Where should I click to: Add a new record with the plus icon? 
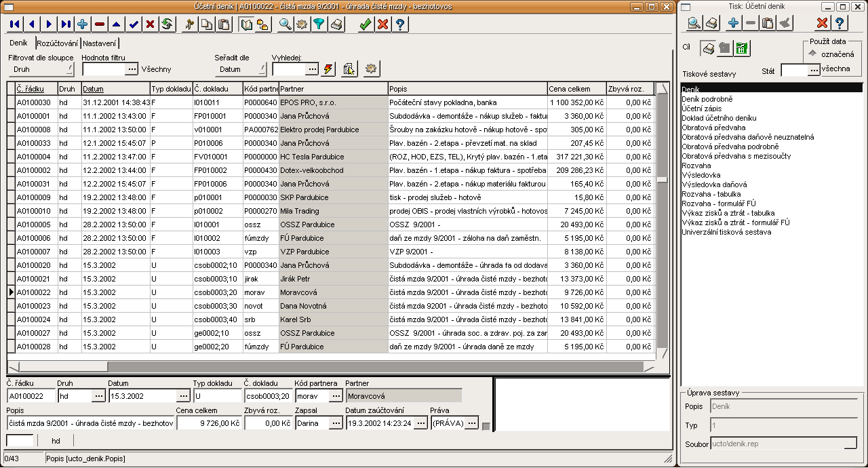coord(83,24)
